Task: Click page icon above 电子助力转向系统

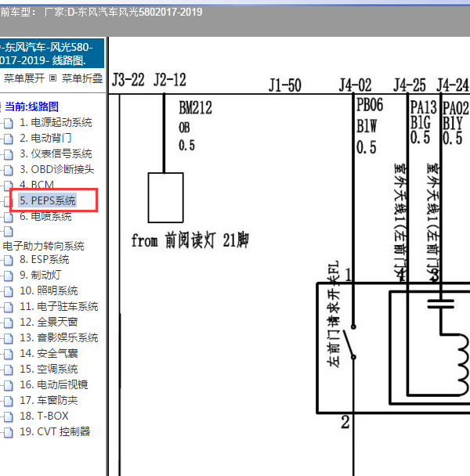Action: point(8,231)
